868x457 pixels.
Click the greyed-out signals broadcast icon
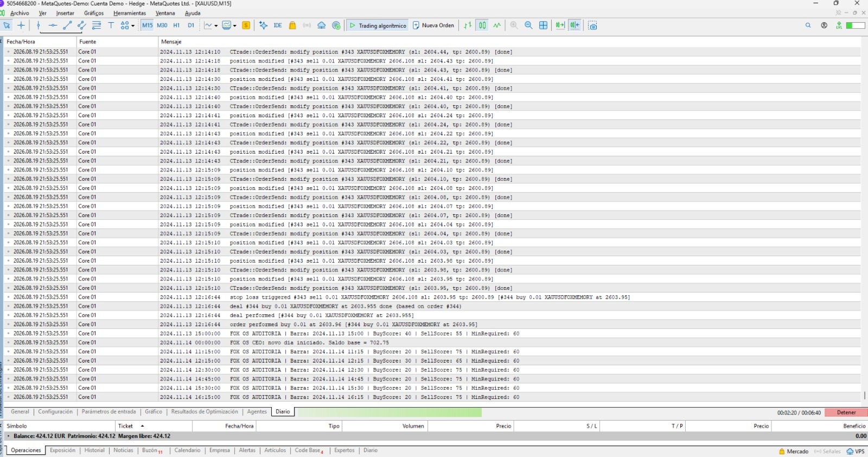click(307, 25)
